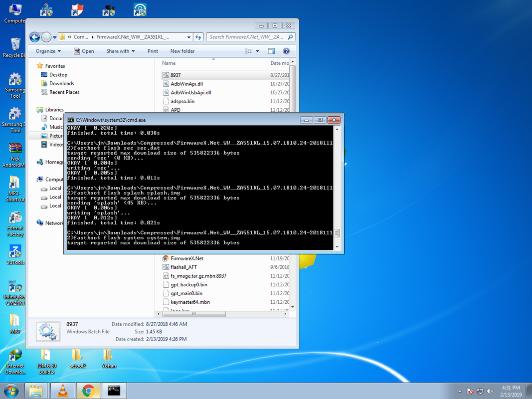This screenshot has height=399, width=532.
Task: Open the Samsung Tool desktop shortcut
Action: click(x=14, y=85)
